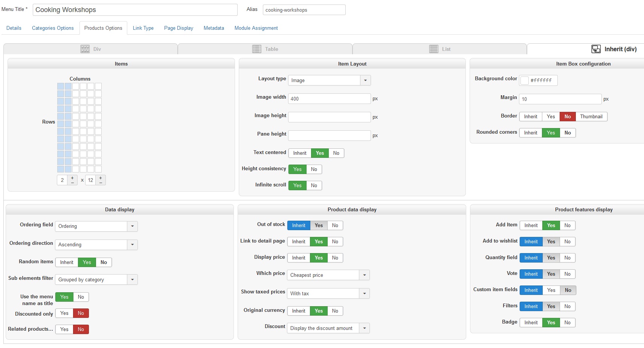Screen dimensions: 644x348
Task: Open the Details tab
Action: [x=14, y=28]
